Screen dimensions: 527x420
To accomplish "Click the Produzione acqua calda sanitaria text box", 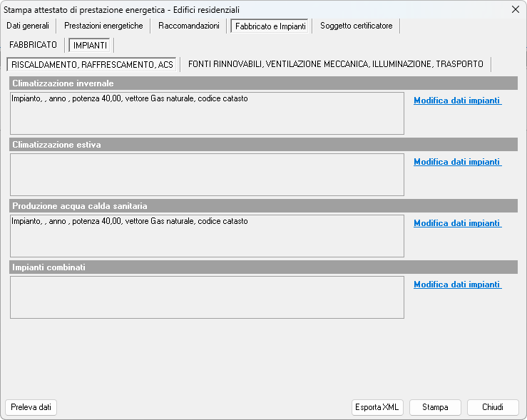I will pos(207,236).
